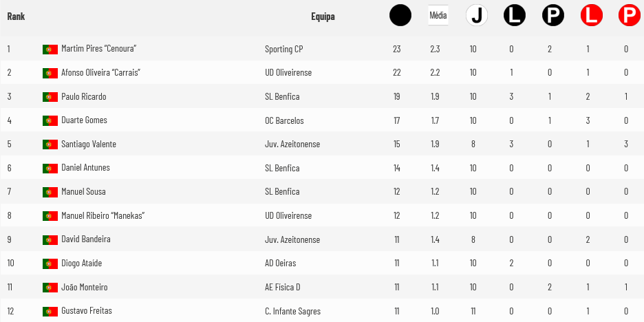Image resolution: width=644 pixels, height=322 pixels.
Task: Click the red L circle column icon
Action: pyautogui.click(x=592, y=16)
